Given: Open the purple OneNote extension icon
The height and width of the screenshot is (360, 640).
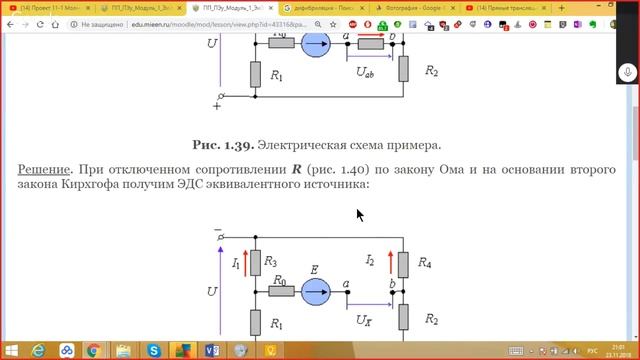Looking at the screenshot, I should click(x=578, y=24).
